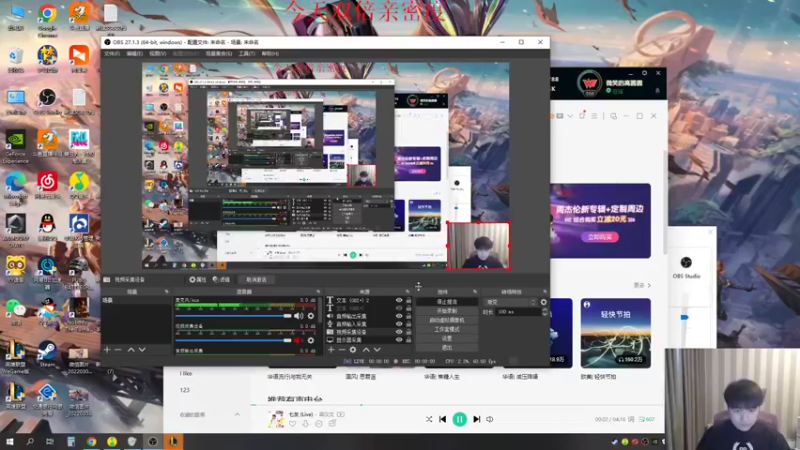Open OBS source properties gear button
This screenshot has width=800, height=450.
coord(197,280)
